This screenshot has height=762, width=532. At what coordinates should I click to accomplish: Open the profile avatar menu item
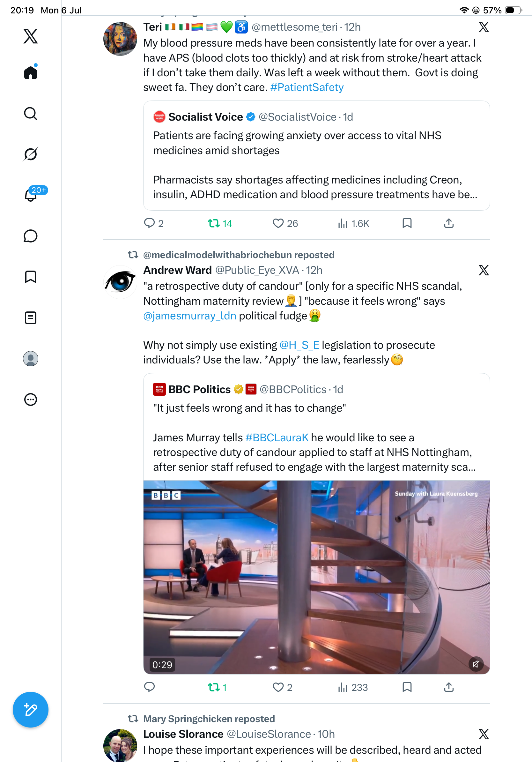click(31, 358)
